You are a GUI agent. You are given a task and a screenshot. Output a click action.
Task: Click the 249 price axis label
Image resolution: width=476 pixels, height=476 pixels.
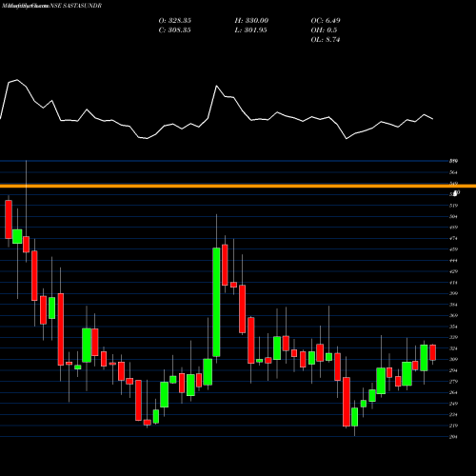pos(453,404)
